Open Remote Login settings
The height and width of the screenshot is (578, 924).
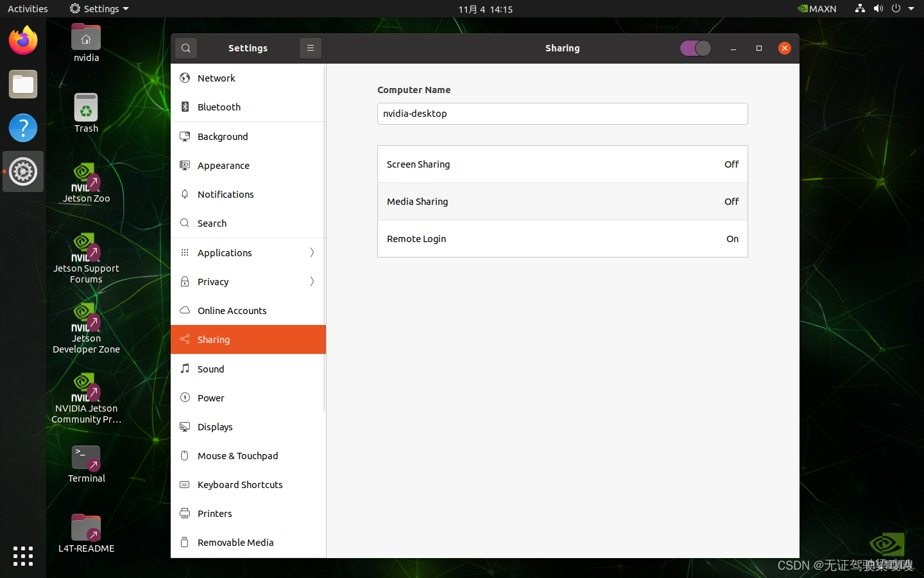[562, 238]
